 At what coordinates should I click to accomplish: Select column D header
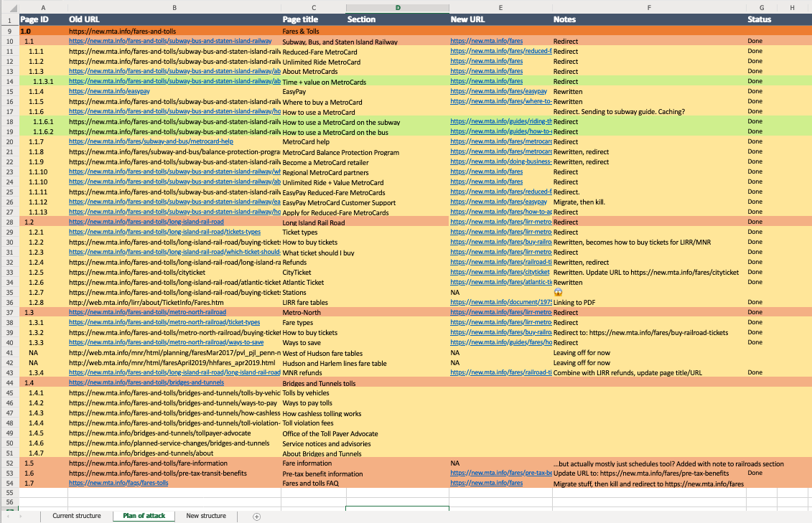[x=398, y=8]
